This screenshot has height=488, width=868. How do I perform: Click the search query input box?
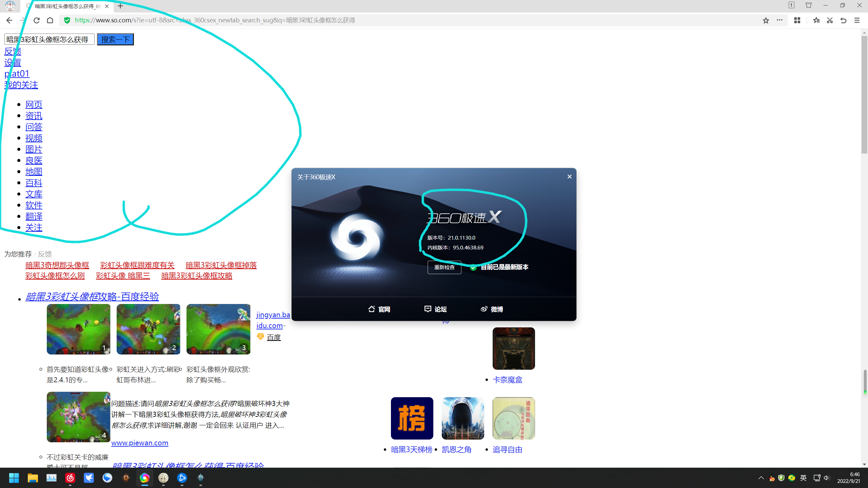pos(49,39)
